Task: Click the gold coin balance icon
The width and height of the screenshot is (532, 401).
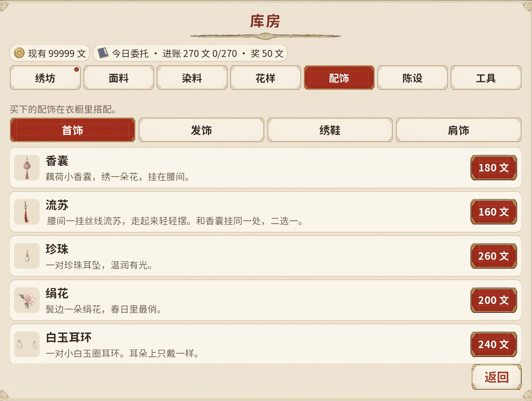Action: coord(19,53)
